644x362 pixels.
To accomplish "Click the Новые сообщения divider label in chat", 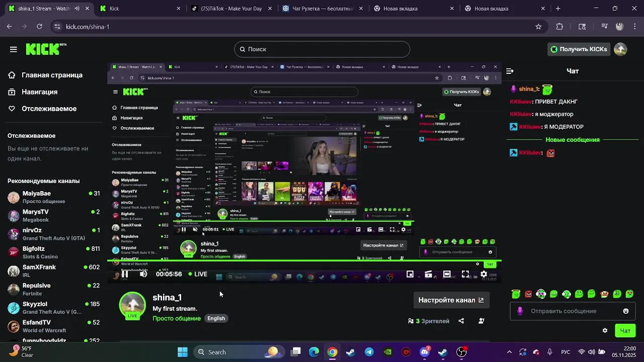I will pyautogui.click(x=573, y=140).
